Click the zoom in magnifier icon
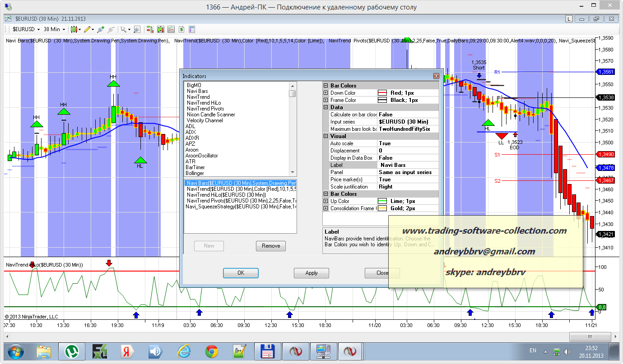 coord(100,29)
